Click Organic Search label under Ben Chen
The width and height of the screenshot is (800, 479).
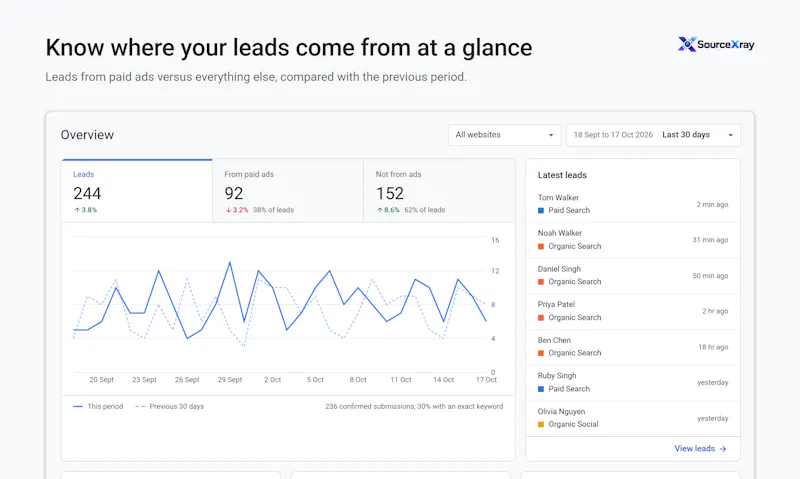click(574, 353)
